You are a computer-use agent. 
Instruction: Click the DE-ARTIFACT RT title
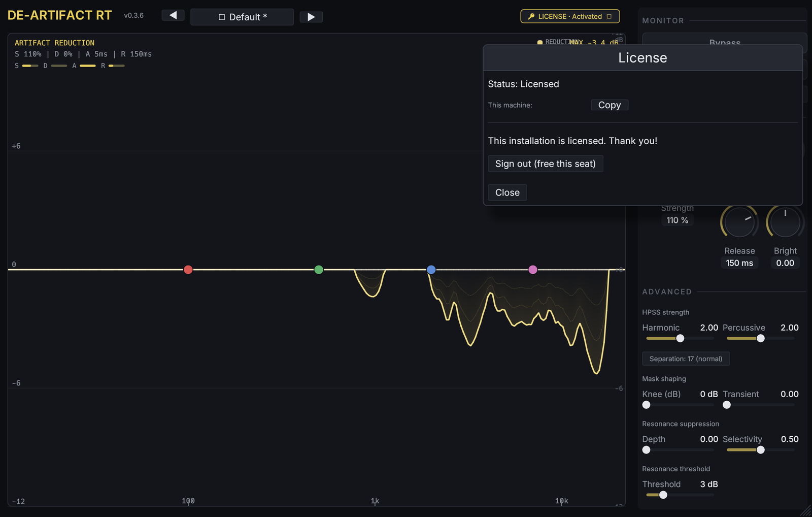point(60,15)
